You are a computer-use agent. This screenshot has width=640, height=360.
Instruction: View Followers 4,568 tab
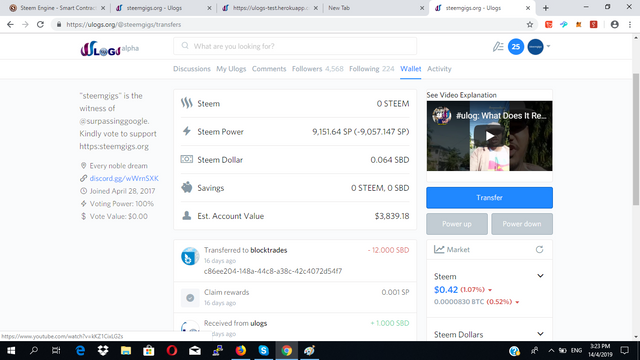(x=318, y=69)
